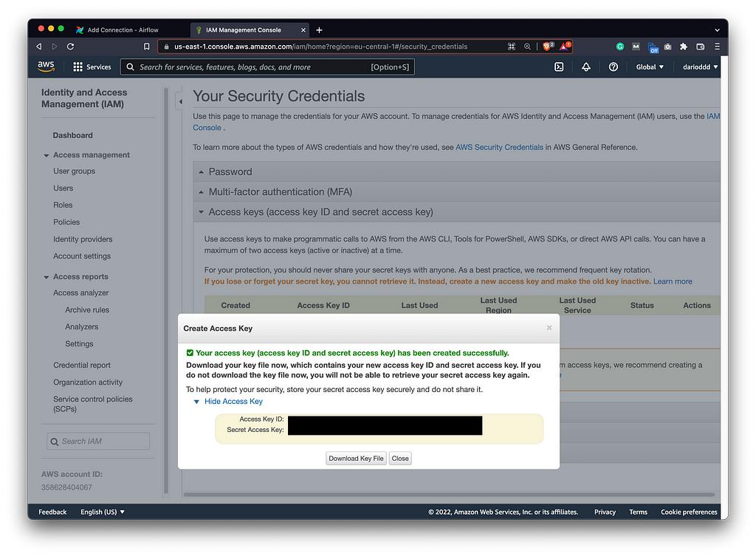Click the horizontal scrollbar below content
This screenshot has width=756, height=556.
[449, 494]
